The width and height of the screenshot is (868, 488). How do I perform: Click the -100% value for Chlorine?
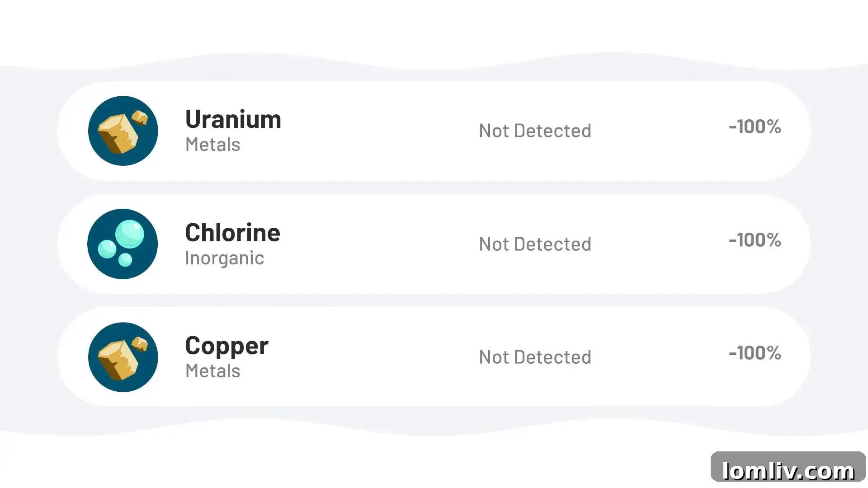[x=755, y=240]
